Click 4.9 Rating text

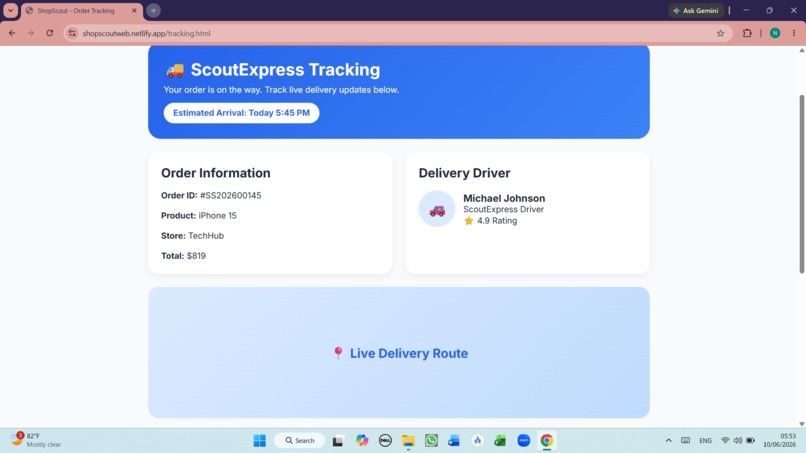pyautogui.click(x=497, y=221)
